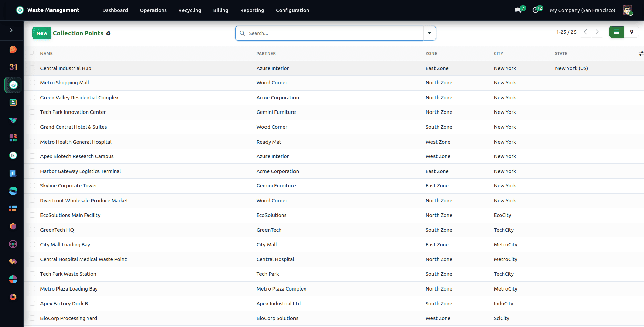Tick the Grand Central Hotel & Suites checkbox
Viewport: 644px width, 327px height.
tap(32, 127)
